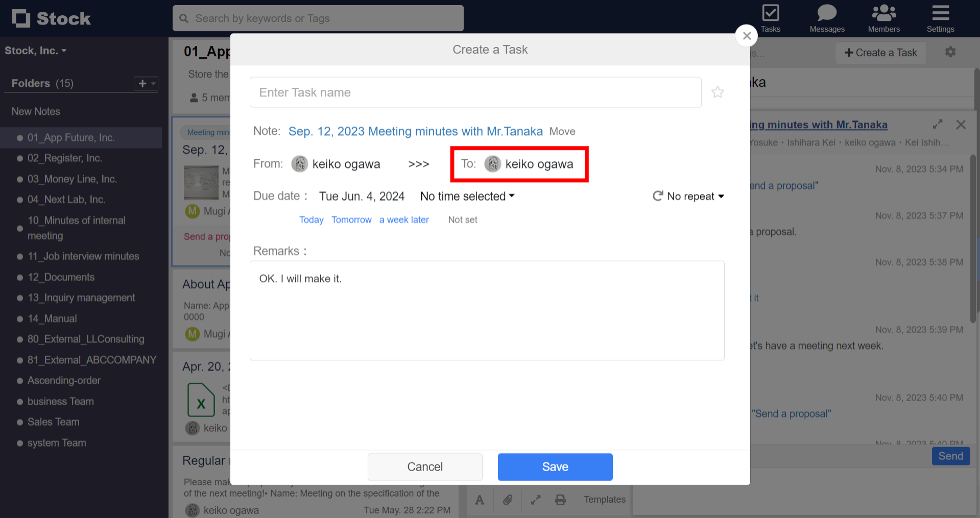This screenshot has width=980, height=518.
Task: Select "Not set" for the due date
Action: coord(462,219)
